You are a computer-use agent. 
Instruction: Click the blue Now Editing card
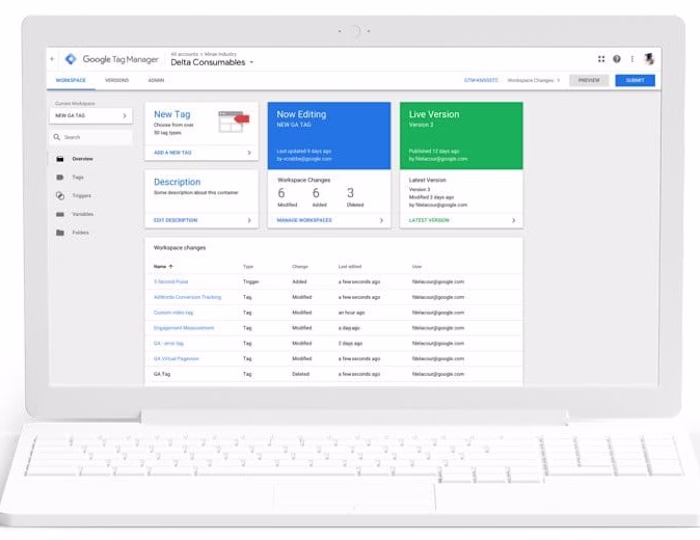click(x=329, y=136)
